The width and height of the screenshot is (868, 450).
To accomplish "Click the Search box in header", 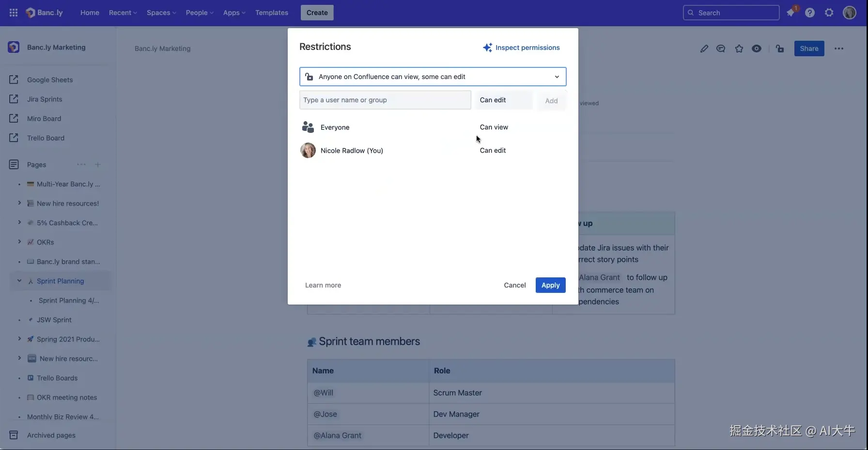I will (x=731, y=13).
